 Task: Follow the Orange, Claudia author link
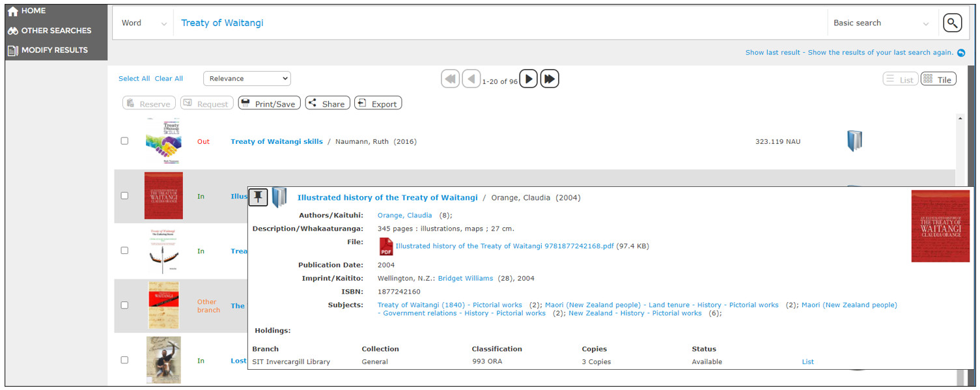pos(404,214)
